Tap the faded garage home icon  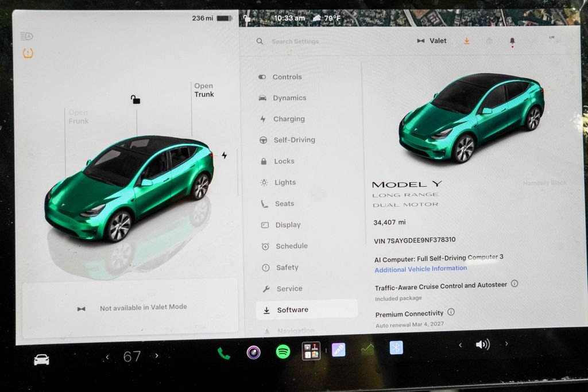coord(489,41)
